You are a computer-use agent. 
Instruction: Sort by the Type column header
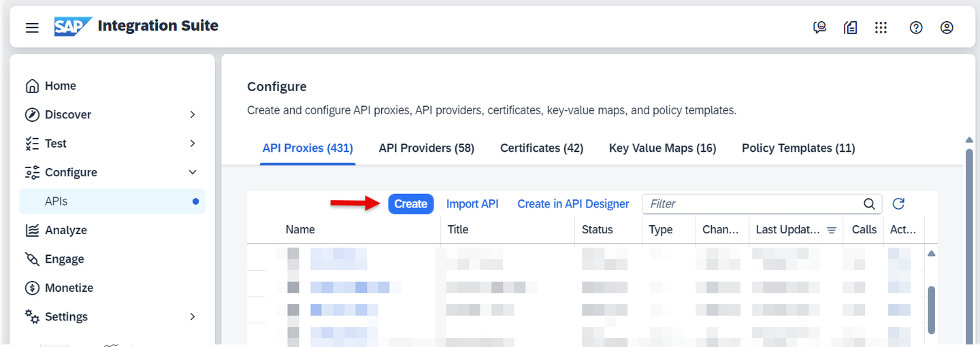661,230
